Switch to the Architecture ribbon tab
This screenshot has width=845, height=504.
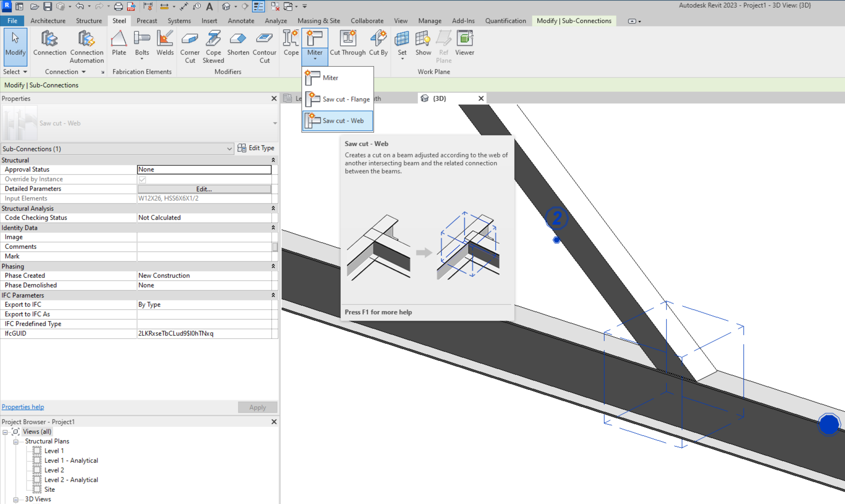[x=48, y=21]
